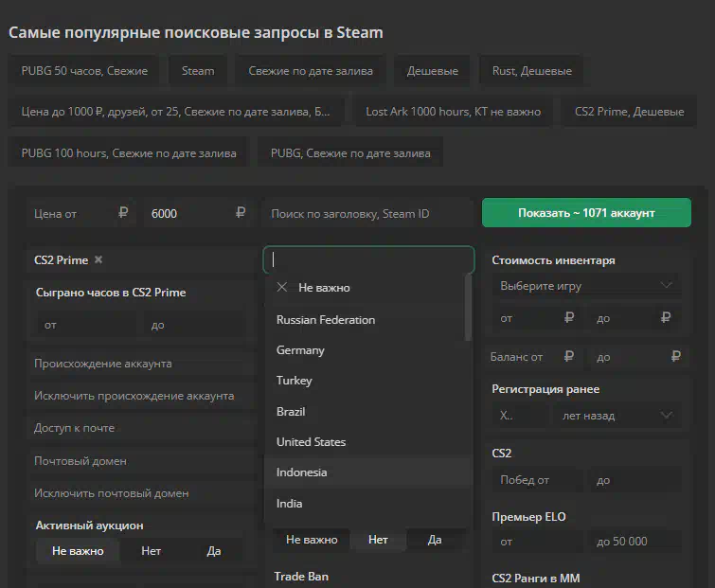Click the ruble icon in Баланс от field
The width and height of the screenshot is (715, 588).
click(568, 356)
